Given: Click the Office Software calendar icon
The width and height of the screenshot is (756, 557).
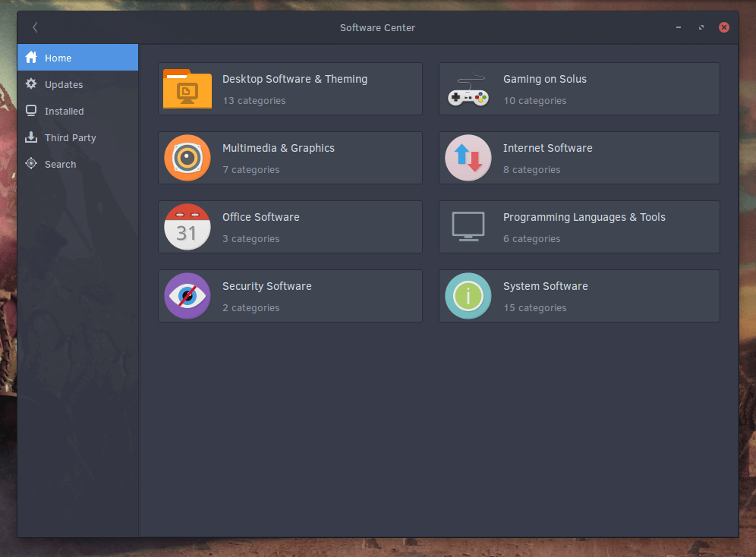Looking at the screenshot, I should pyautogui.click(x=187, y=227).
